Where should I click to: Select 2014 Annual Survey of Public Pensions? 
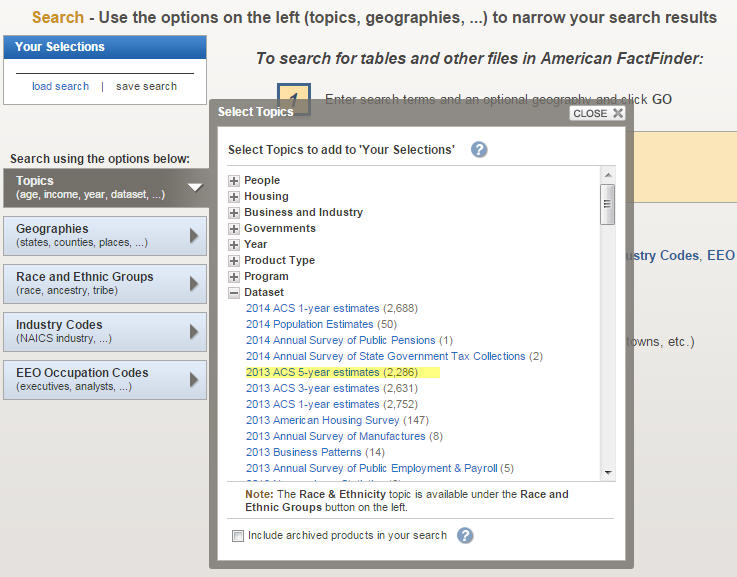coord(341,340)
